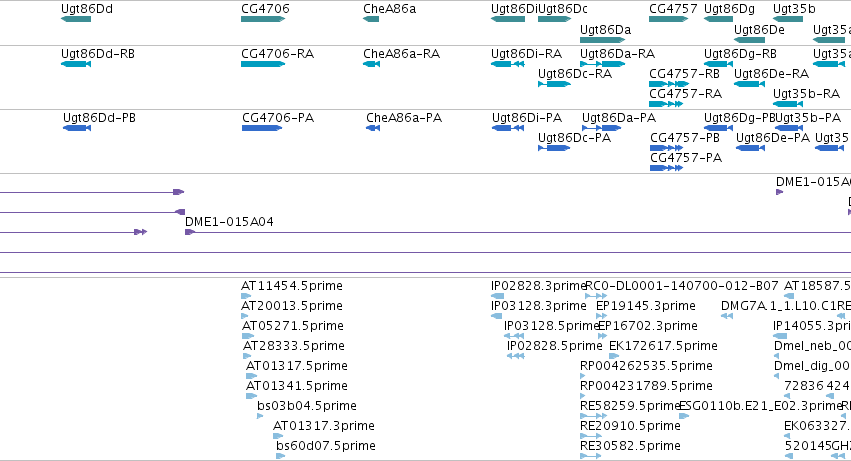Click the Ugt35b-RA transcript
Screen dimensions: 851x461
(x=788, y=104)
